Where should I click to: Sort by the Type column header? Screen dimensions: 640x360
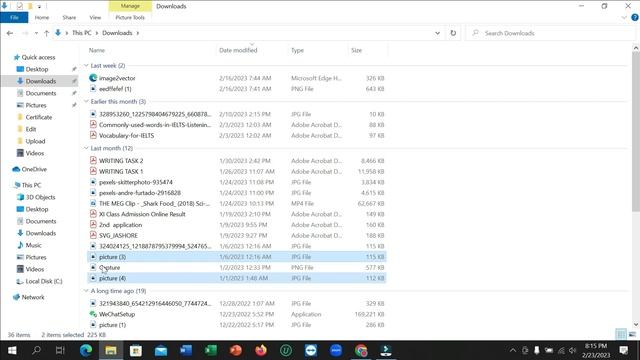point(297,50)
